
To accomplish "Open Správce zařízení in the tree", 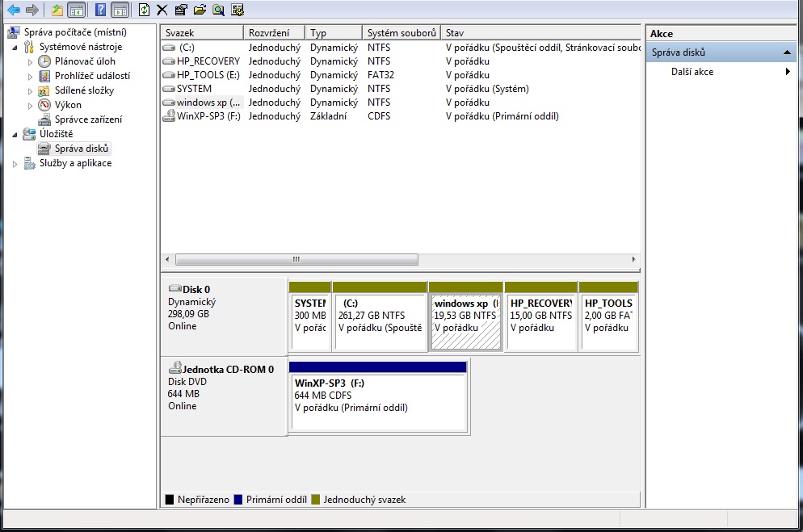I will click(x=88, y=119).
